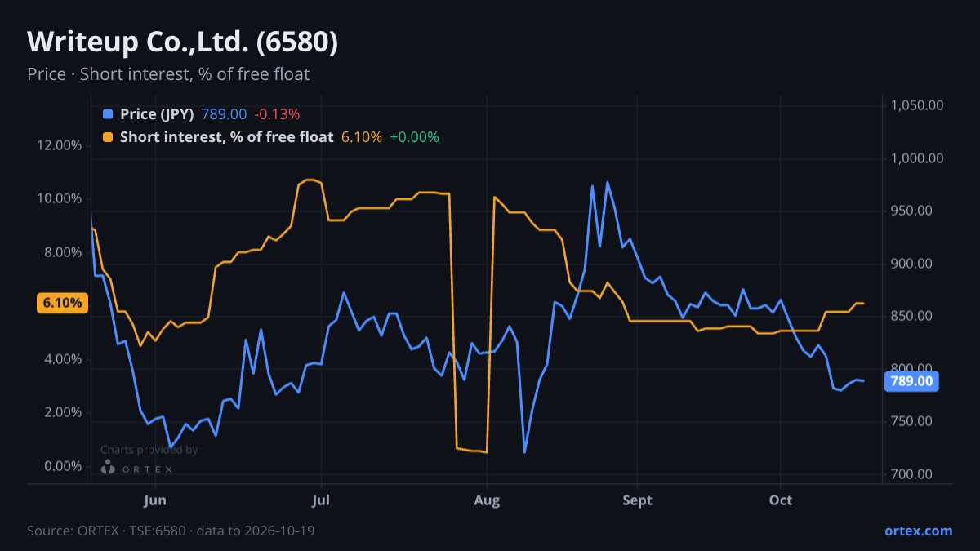Image resolution: width=980 pixels, height=551 pixels.
Task: Click the 950.00 right axis label
Action: click(912, 211)
